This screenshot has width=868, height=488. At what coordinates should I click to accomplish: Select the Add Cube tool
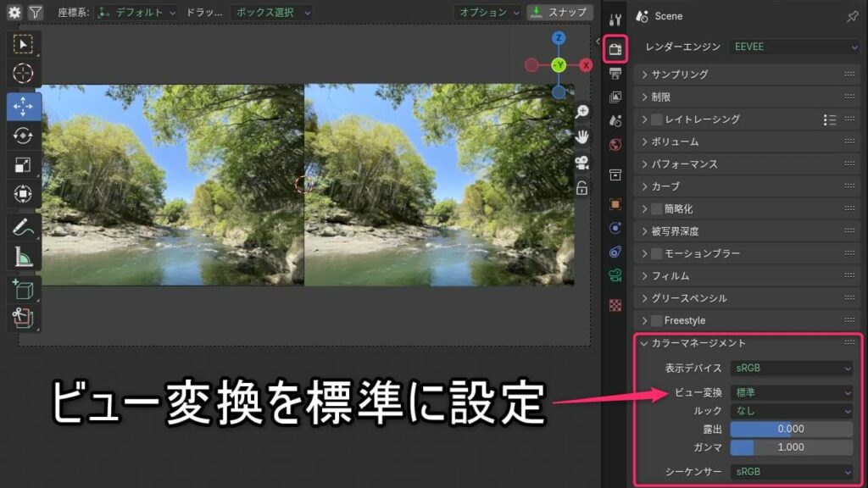tap(23, 290)
